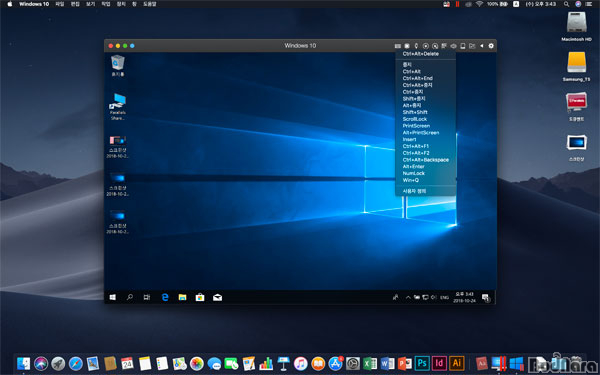Launch Photoshop from the Dock

[x=422, y=363]
